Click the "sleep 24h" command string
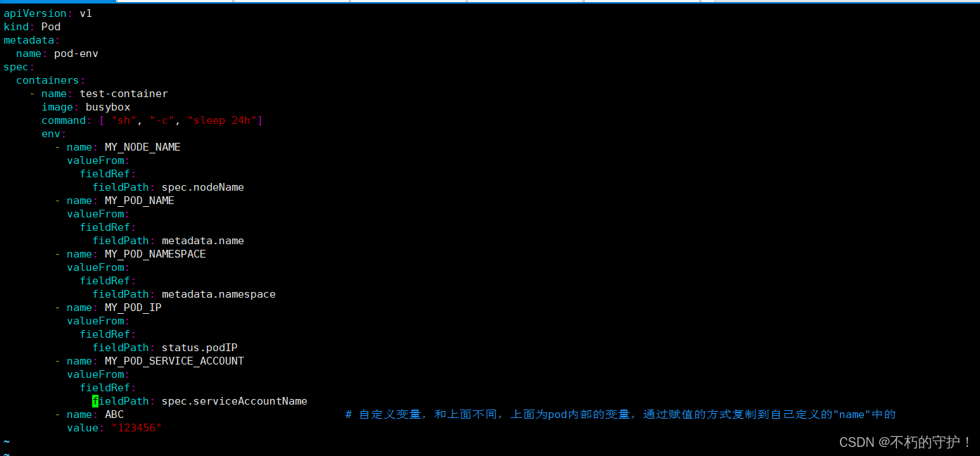 click(222, 120)
